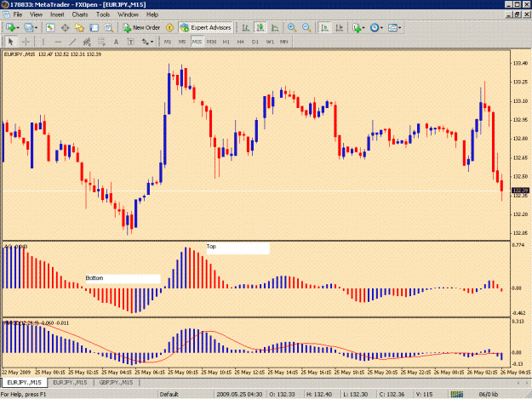Viewport: 532px width, 399px height.
Task: Zoom in on the chart
Action: [291, 28]
